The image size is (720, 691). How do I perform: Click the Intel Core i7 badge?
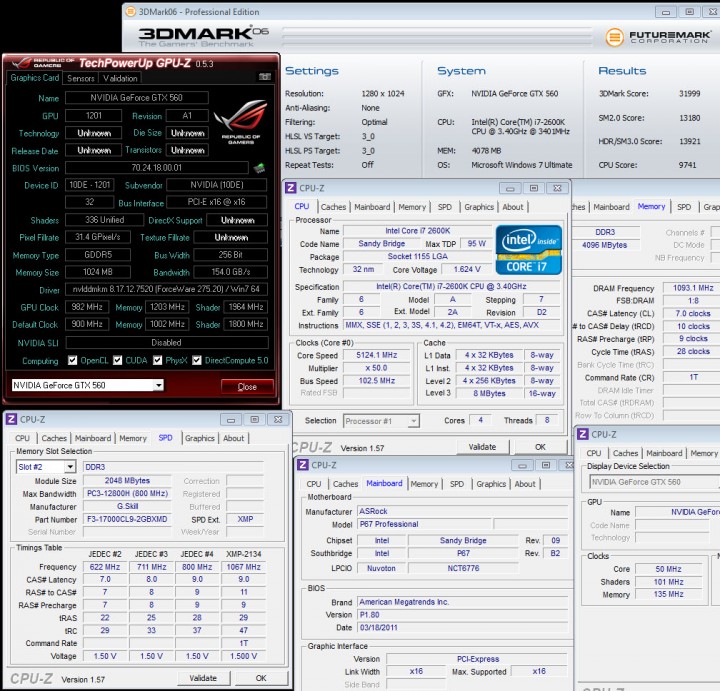529,250
